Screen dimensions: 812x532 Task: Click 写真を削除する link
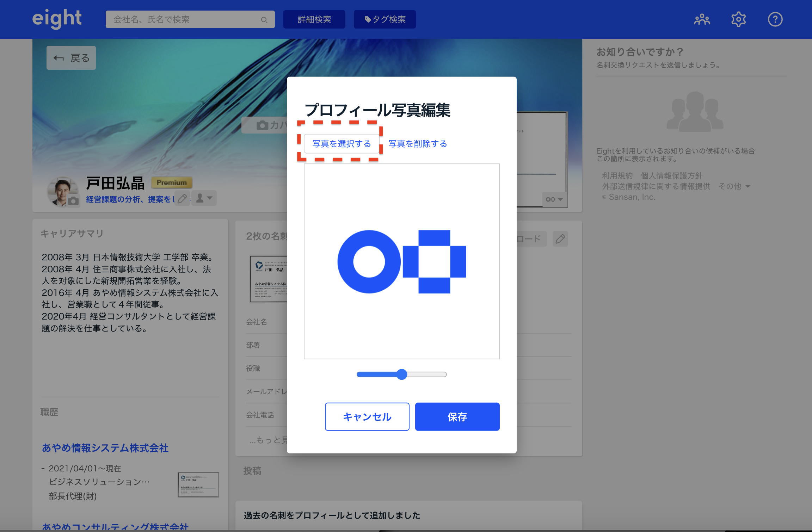point(418,144)
